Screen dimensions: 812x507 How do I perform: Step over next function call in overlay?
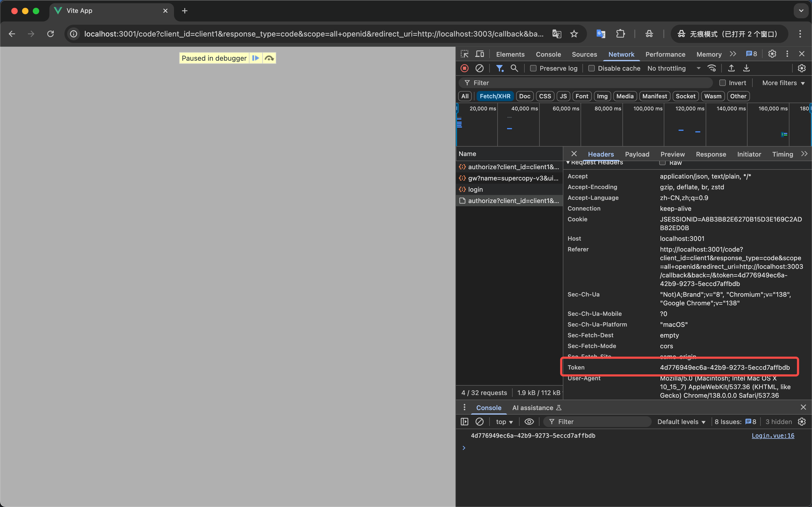269,58
